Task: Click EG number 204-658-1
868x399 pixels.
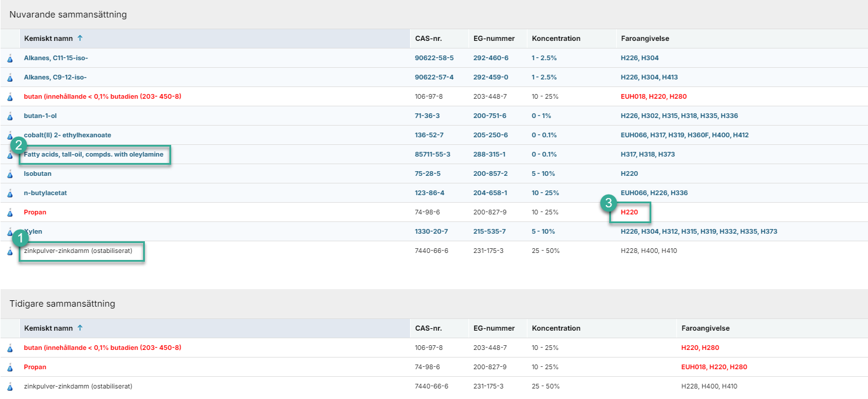Action: coord(490,193)
